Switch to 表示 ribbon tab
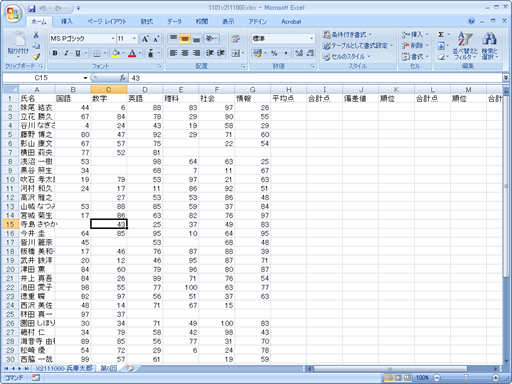 tap(228, 22)
